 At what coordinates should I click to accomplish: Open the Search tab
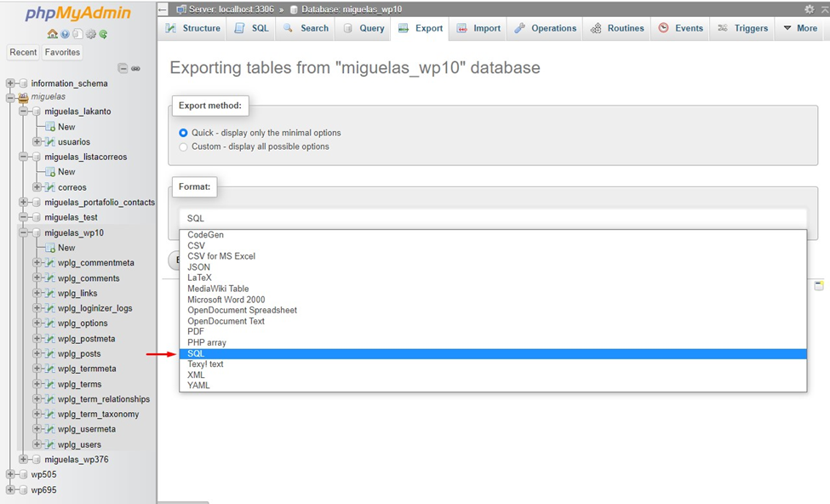[306, 28]
